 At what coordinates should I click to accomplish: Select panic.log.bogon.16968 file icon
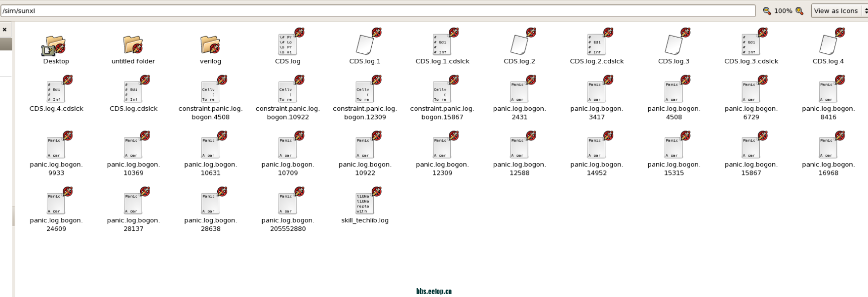tap(828, 147)
